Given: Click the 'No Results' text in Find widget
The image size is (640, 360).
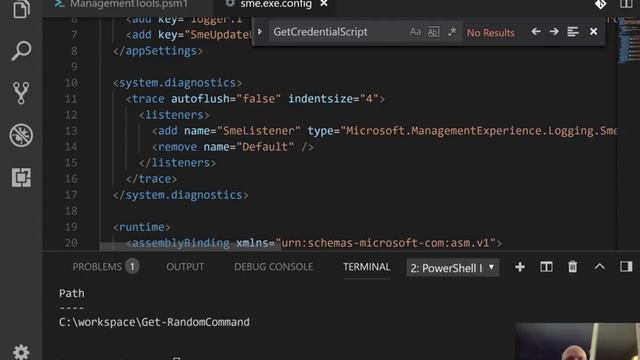Looking at the screenshot, I should pyautogui.click(x=491, y=33).
